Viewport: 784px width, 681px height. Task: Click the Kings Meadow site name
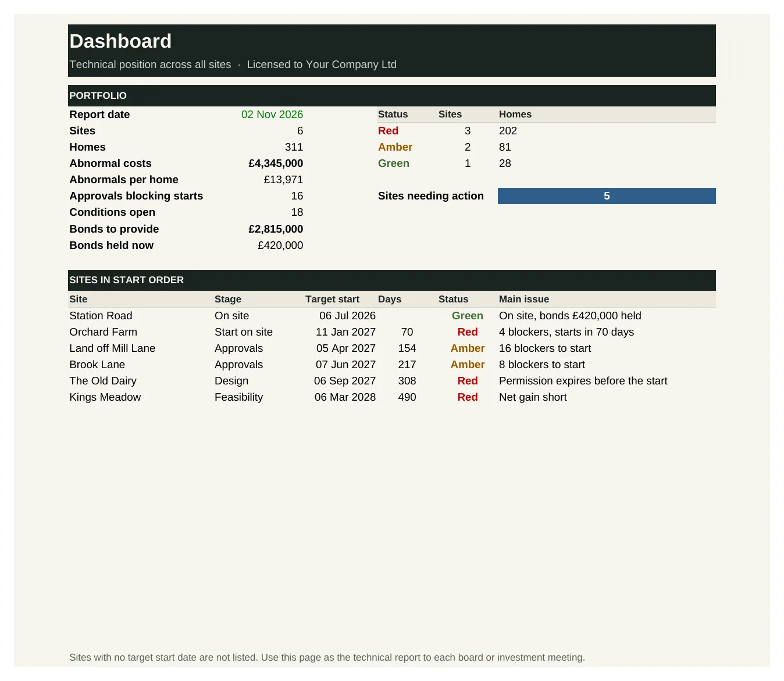click(x=105, y=397)
